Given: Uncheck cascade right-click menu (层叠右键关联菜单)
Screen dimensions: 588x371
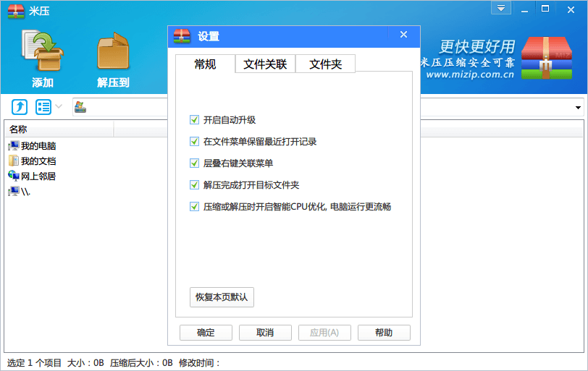Looking at the screenshot, I should (x=194, y=163).
